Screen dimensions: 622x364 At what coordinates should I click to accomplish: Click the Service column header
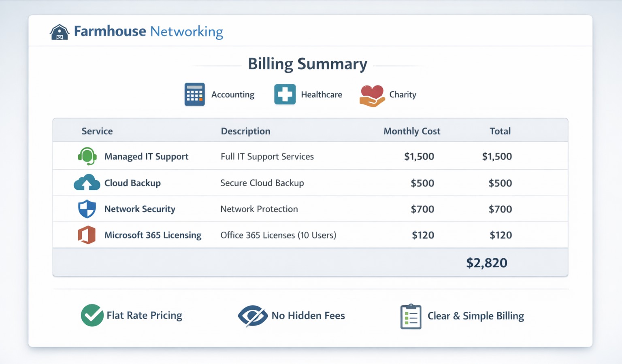97,131
